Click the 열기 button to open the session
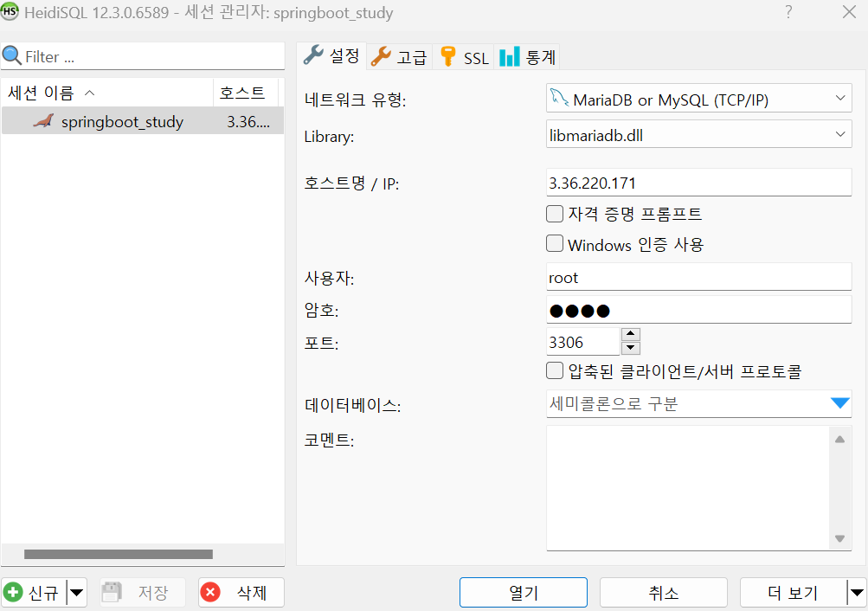This screenshot has width=868, height=611. pyautogui.click(x=523, y=593)
